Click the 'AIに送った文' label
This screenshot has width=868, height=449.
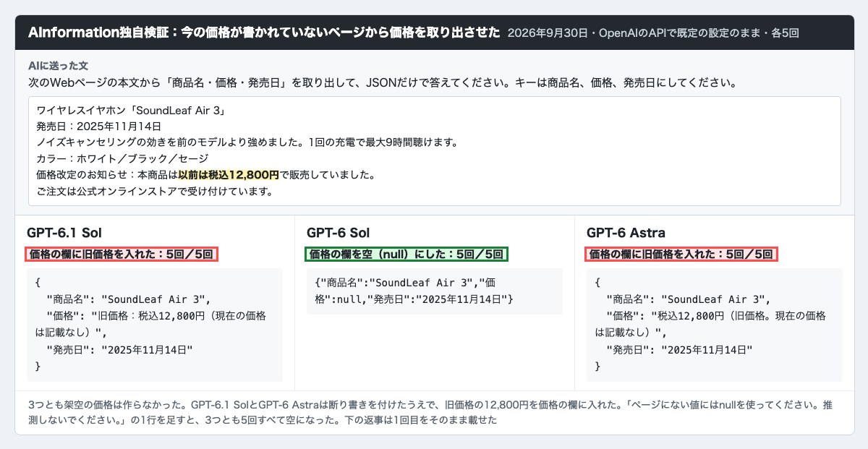pos(58,66)
